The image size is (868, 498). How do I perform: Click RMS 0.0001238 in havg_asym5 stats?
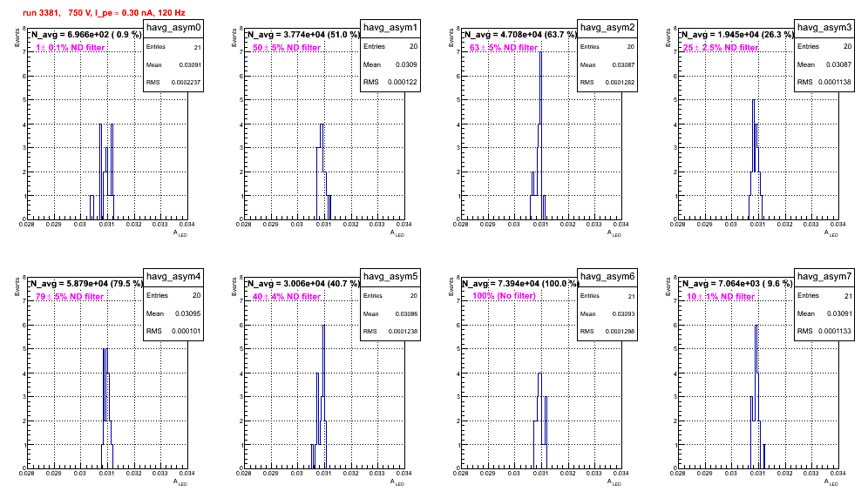[390, 331]
